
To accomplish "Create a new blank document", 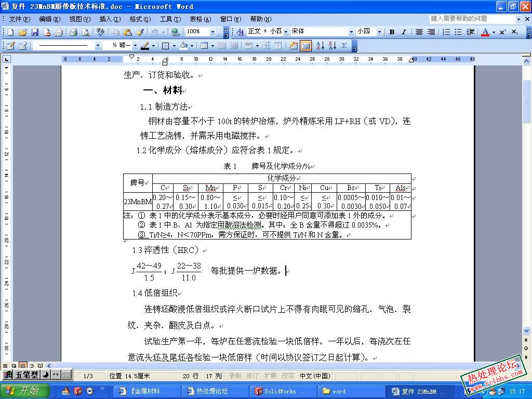I will (10, 32).
